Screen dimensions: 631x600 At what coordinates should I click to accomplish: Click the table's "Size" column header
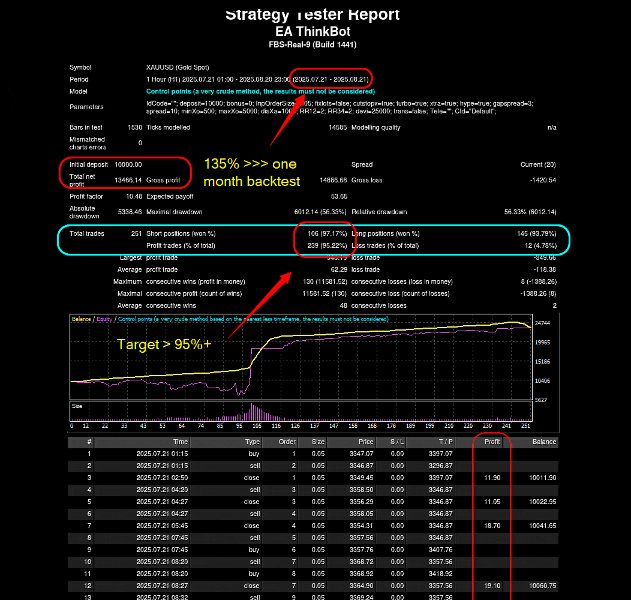[318, 442]
